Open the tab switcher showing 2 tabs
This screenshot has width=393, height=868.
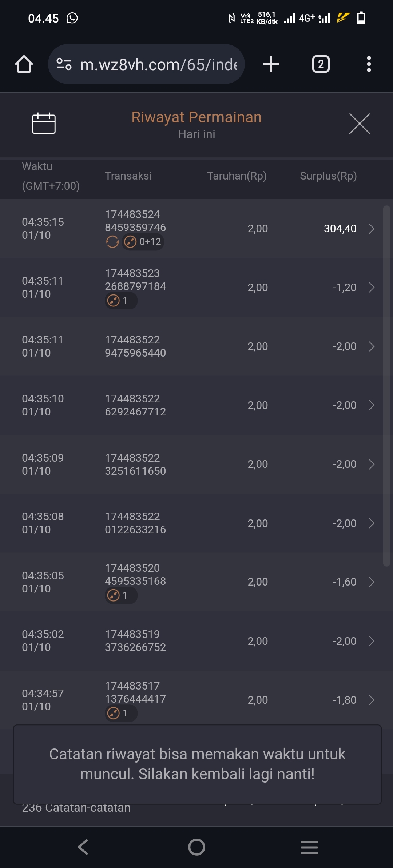coord(321,64)
